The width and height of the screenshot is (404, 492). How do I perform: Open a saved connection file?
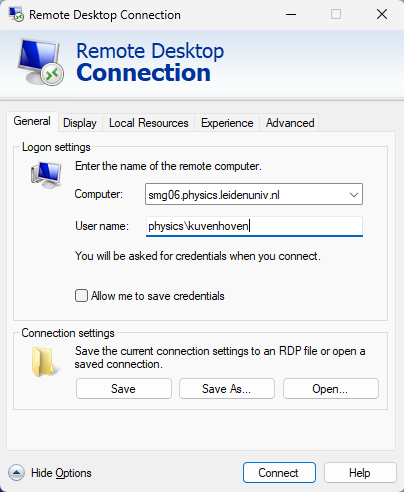tap(331, 389)
